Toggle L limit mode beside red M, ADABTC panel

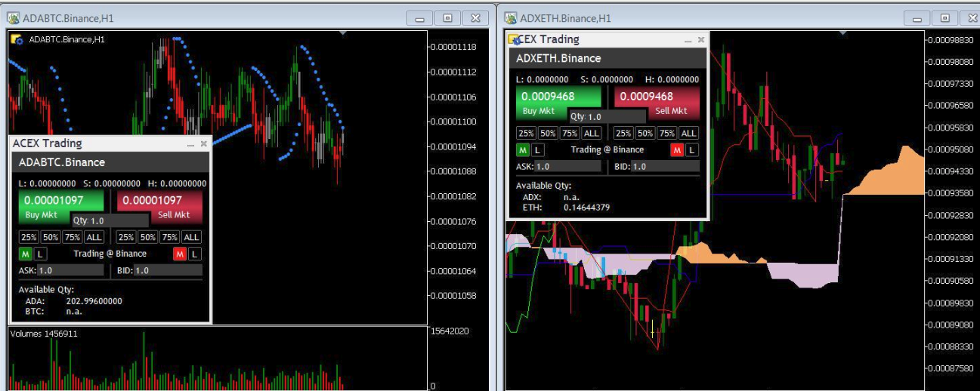tap(196, 254)
